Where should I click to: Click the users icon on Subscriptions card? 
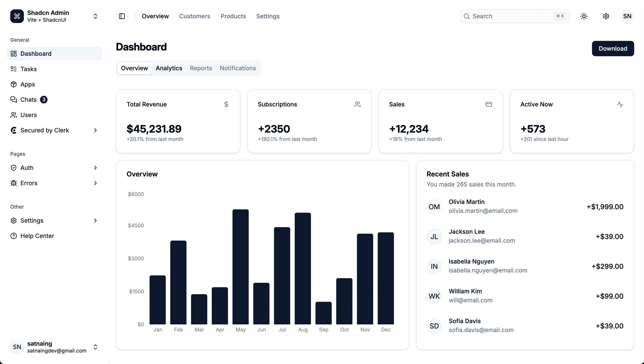[x=358, y=104]
